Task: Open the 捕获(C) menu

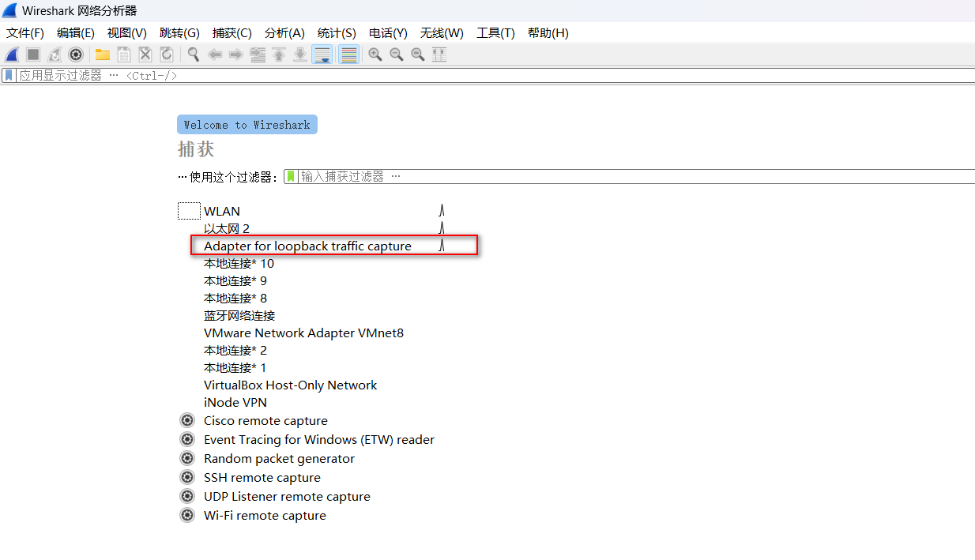Action: tap(232, 33)
